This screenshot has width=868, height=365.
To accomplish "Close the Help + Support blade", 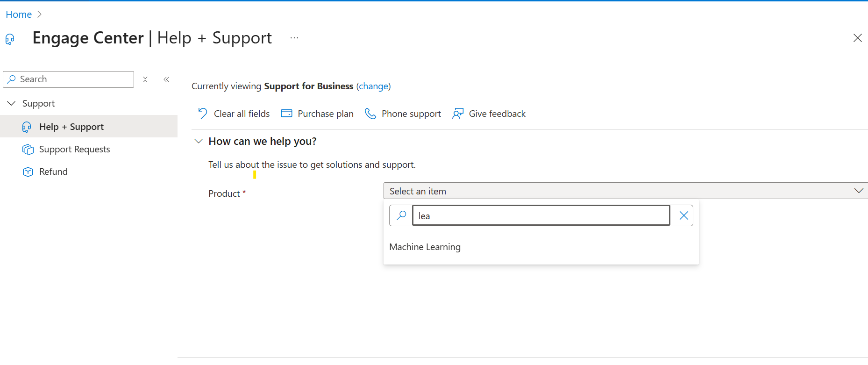I will [x=857, y=38].
